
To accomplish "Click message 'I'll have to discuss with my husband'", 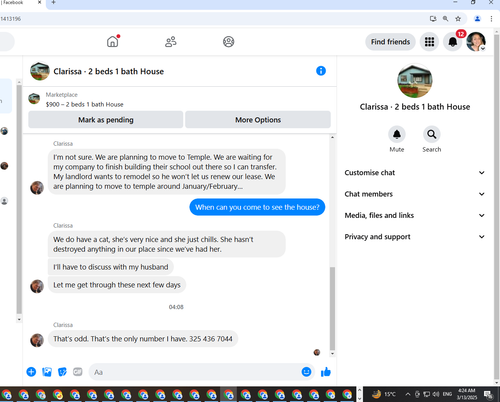I will pos(111,267).
